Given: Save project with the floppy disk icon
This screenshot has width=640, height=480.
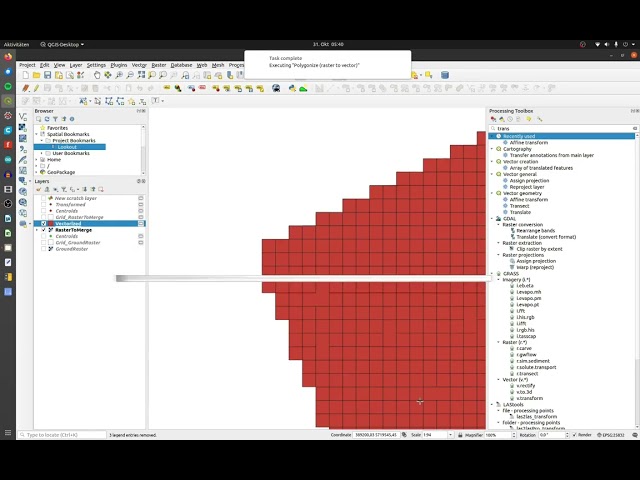Looking at the screenshot, I should pos(48,75).
